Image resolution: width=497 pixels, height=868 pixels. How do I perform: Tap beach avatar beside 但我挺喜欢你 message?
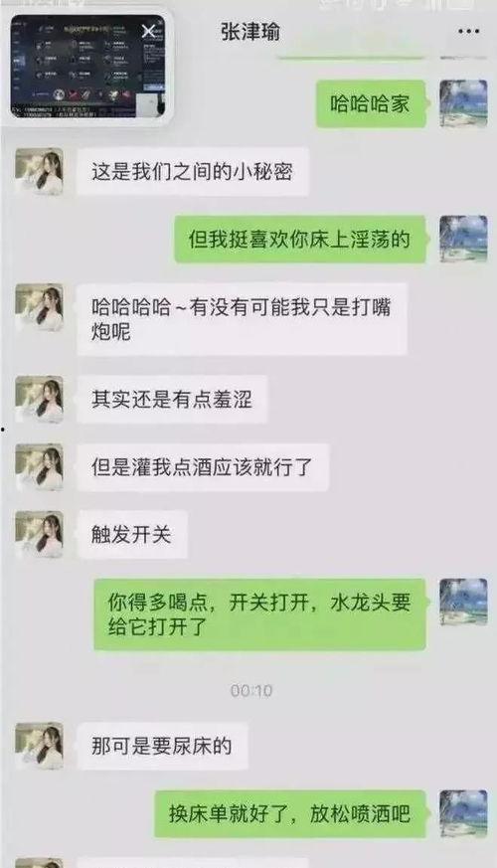click(463, 239)
